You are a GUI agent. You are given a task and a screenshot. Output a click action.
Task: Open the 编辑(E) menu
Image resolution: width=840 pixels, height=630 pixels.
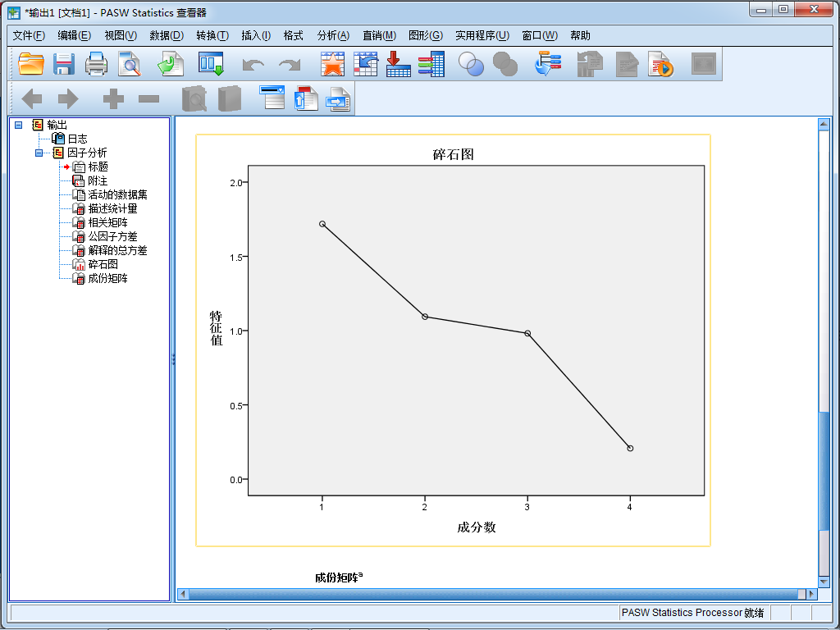[75, 35]
